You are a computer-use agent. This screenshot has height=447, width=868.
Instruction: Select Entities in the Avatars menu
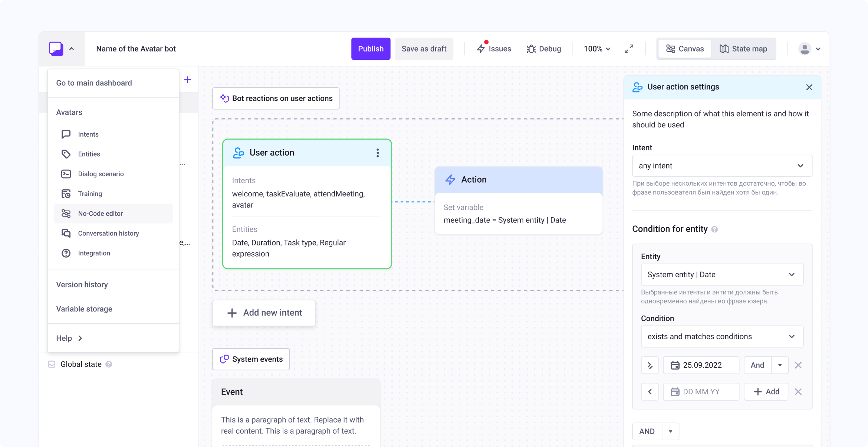click(89, 154)
